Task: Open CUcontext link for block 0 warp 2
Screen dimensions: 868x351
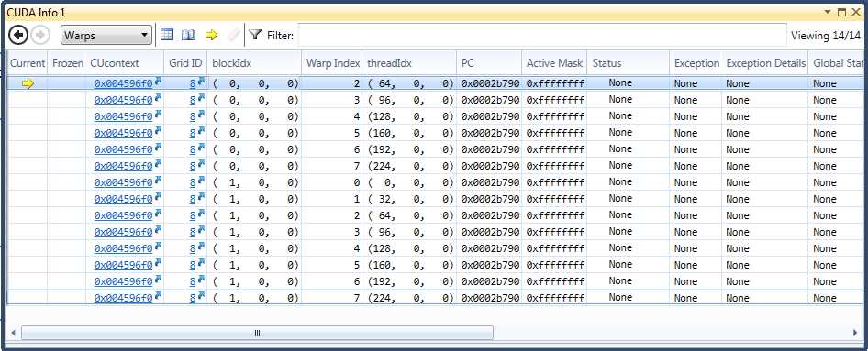Action: (x=123, y=83)
